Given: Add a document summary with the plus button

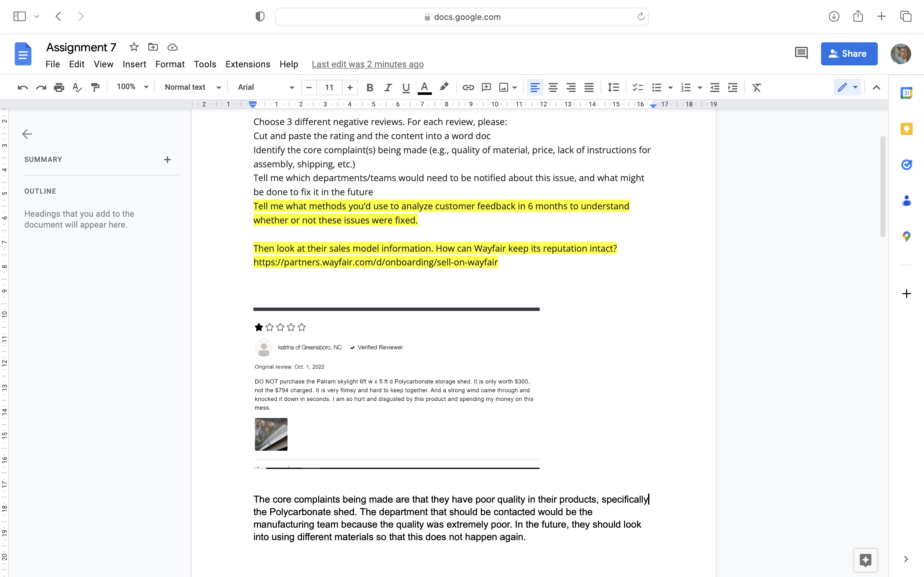Looking at the screenshot, I should pyautogui.click(x=167, y=160).
